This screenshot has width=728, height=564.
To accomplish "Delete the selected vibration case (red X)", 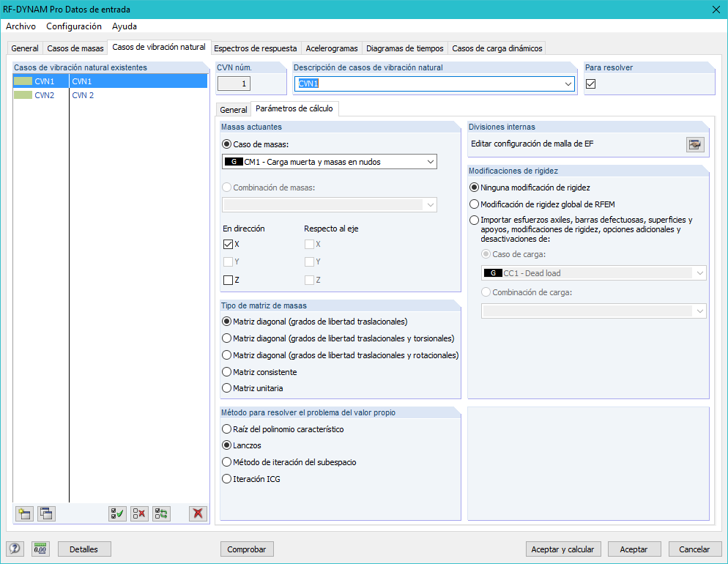I will pos(198,513).
